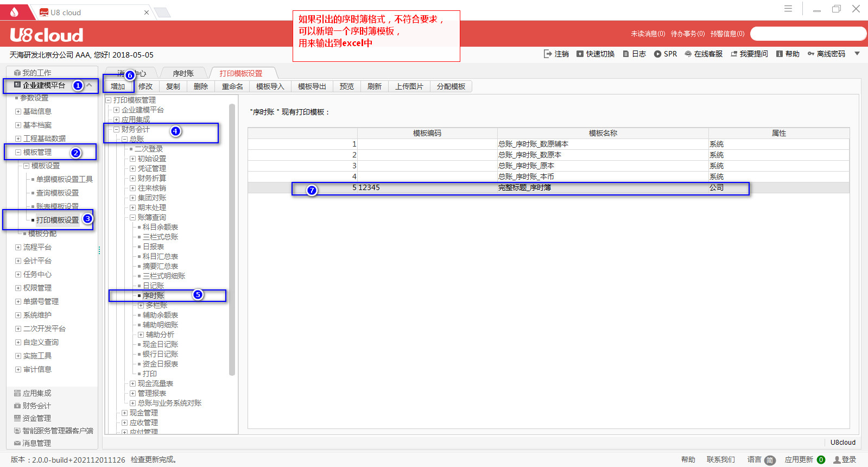The image size is (868, 467).
Task: Click the search input field in header
Action: [808, 34]
